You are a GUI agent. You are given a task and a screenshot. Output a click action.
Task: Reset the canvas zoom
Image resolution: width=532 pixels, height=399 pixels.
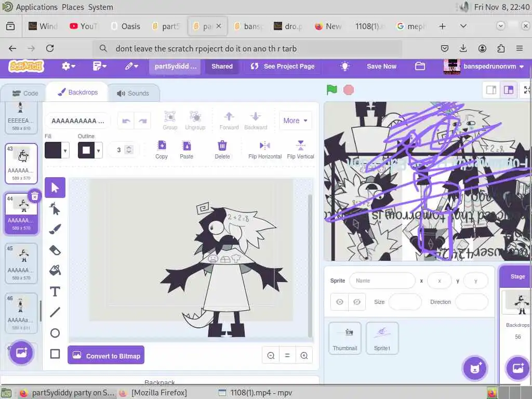point(287,355)
